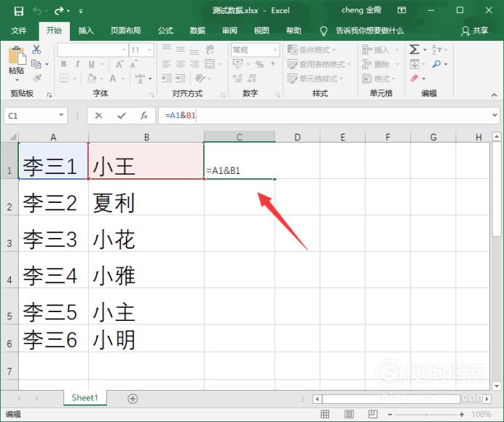Click Increase Font Size icon
The image size is (504, 422).
[x=119, y=64]
